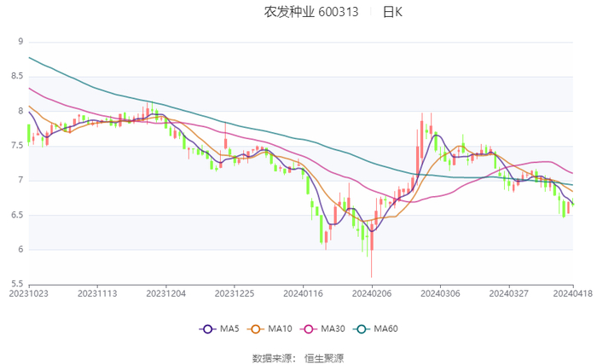
Task: Click the 7.5 price axis label
Action: pos(16,146)
